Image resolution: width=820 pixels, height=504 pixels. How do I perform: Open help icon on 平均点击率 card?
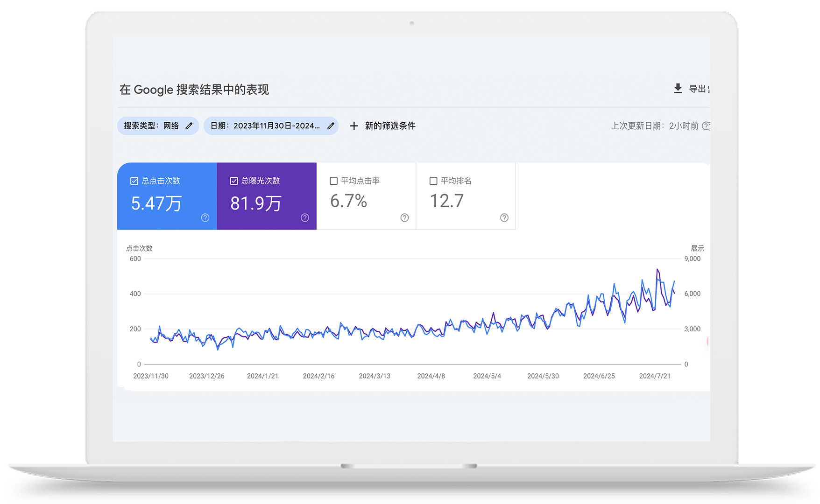pyautogui.click(x=404, y=218)
